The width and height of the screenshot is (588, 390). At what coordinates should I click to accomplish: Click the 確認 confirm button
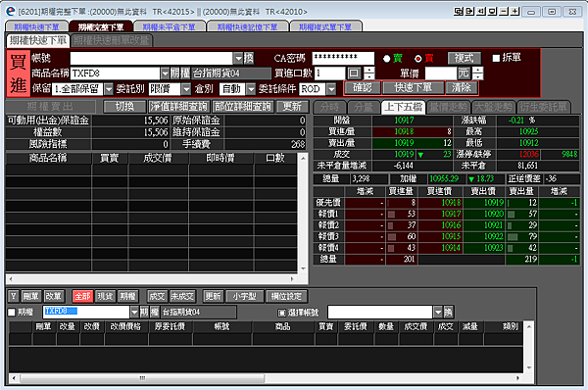click(362, 88)
